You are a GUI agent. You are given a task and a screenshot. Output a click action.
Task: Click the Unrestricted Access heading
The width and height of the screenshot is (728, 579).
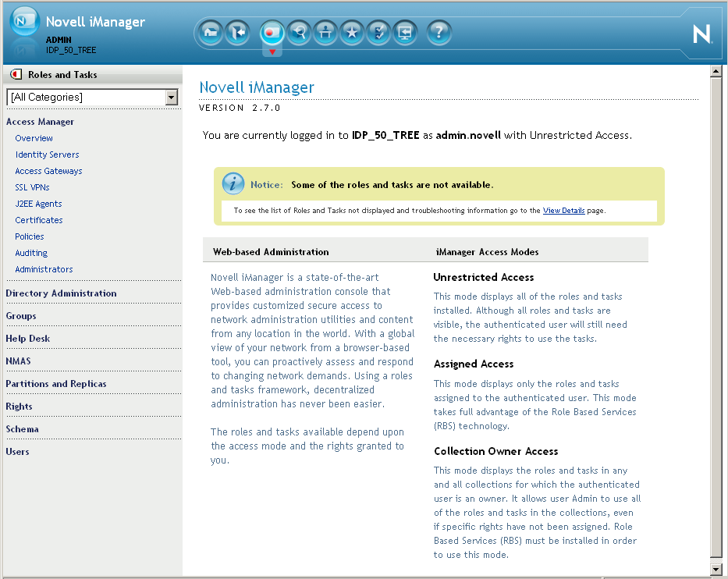(x=483, y=277)
